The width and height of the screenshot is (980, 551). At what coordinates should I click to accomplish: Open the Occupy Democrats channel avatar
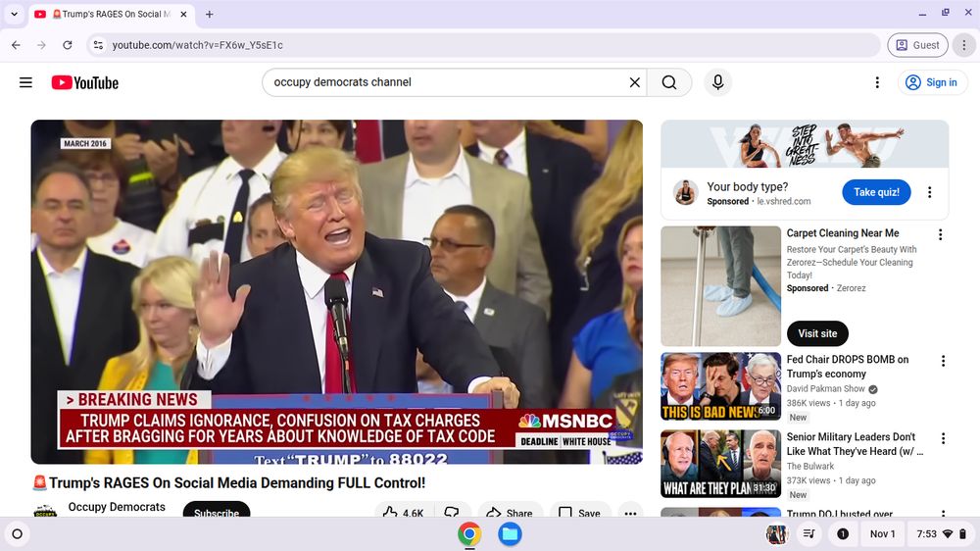(x=45, y=511)
